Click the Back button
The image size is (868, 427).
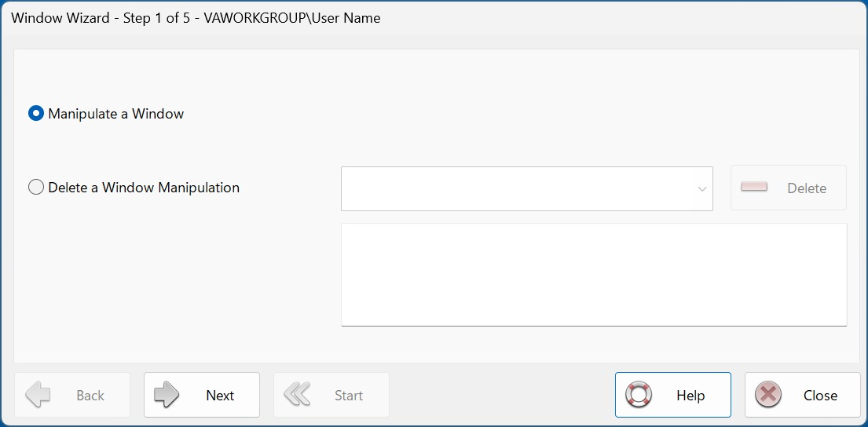72,395
